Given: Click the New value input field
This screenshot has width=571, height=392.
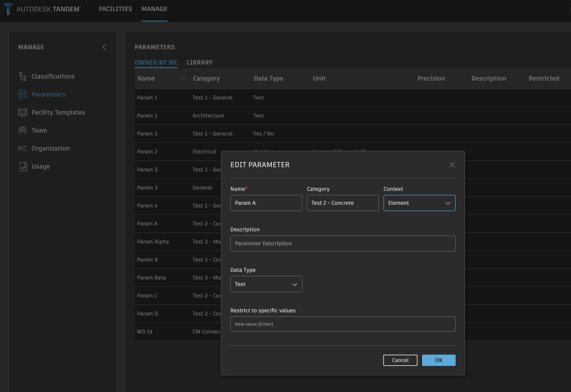Looking at the screenshot, I should click(x=343, y=324).
